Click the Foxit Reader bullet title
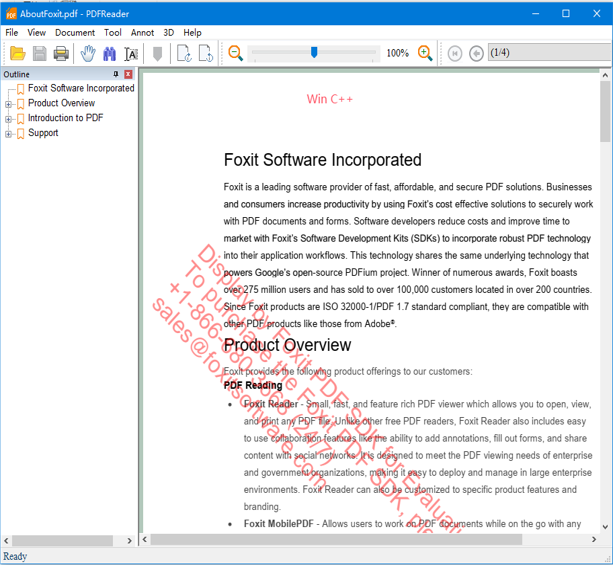The width and height of the screenshot is (613, 565). [271, 404]
